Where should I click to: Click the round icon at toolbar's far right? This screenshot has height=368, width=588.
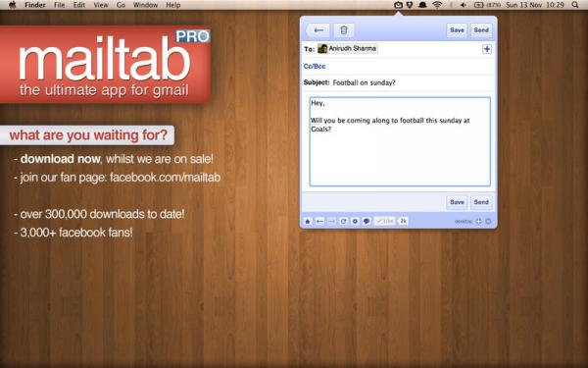point(488,221)
